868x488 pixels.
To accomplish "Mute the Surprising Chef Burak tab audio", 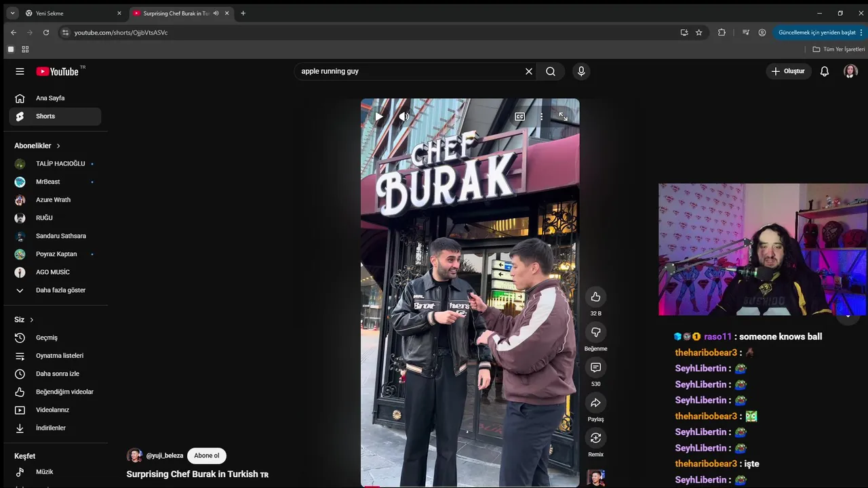I will click(x=216, y=13).
